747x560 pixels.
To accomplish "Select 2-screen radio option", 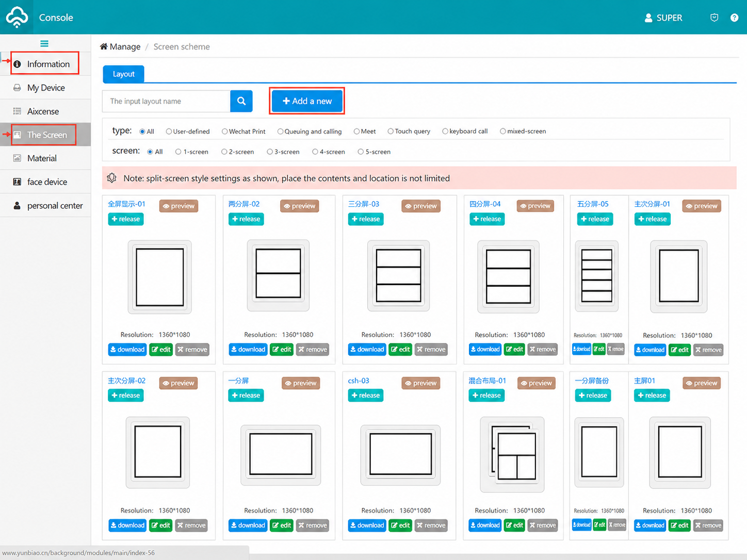I will point(224,152).
